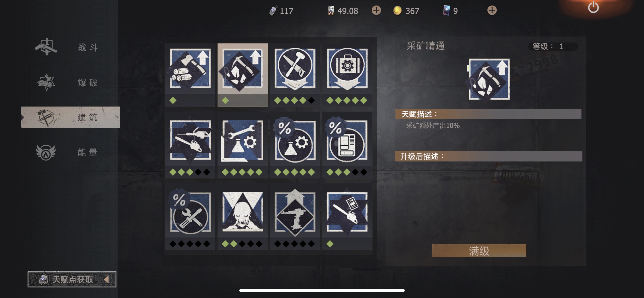Select the mining pickaxe talent icon
The image size is (644, 298).
click(242, 69)
